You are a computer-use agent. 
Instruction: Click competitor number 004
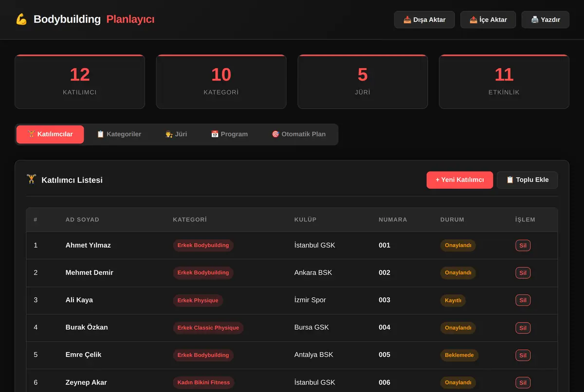(384, 327)
